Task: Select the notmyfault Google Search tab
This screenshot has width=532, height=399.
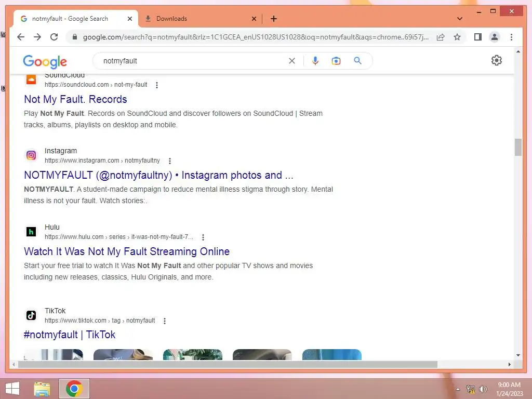Action: click(76, 19)
